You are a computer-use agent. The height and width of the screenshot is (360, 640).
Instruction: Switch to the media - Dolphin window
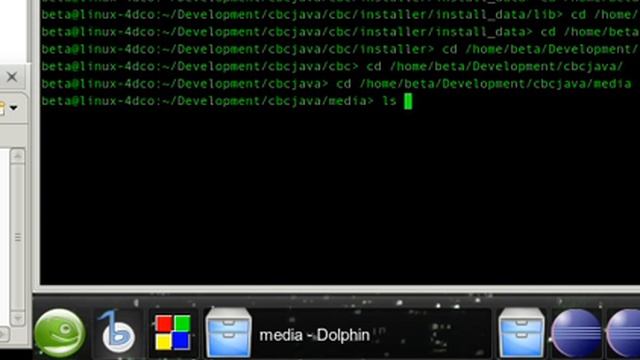349,334
